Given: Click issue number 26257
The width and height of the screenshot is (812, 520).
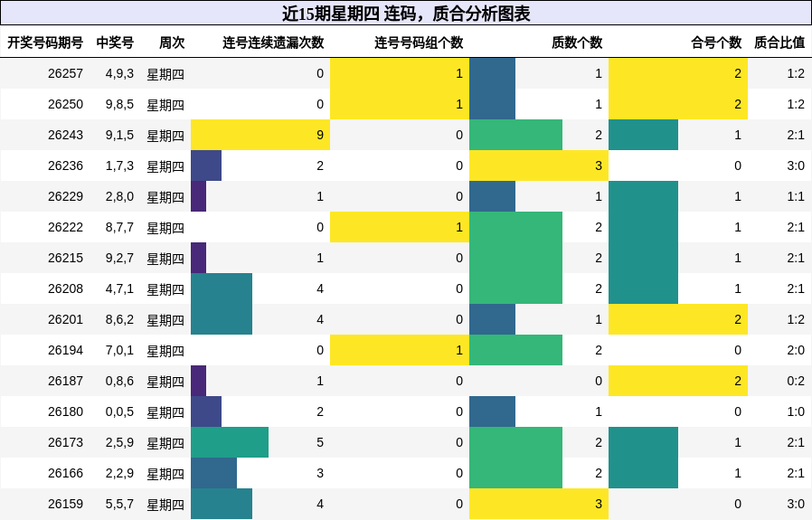Looking at the screenshot, I should [x=65, y=73].
